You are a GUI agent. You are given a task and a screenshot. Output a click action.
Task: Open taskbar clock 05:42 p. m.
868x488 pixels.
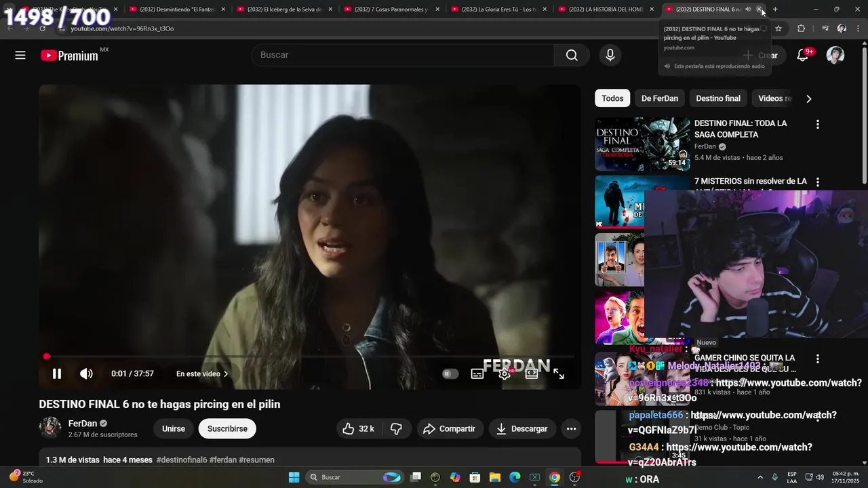pyautogui.click(x=846, y=477)
